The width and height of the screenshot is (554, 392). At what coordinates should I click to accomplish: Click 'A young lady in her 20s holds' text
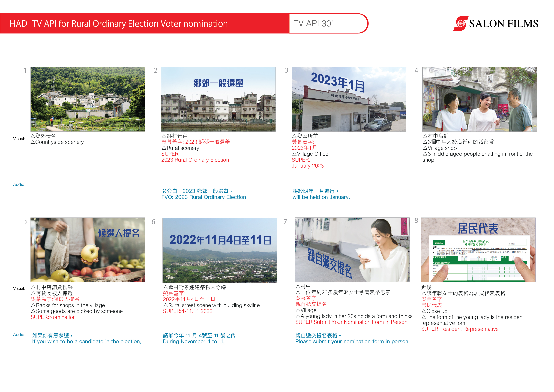(354, 316)
